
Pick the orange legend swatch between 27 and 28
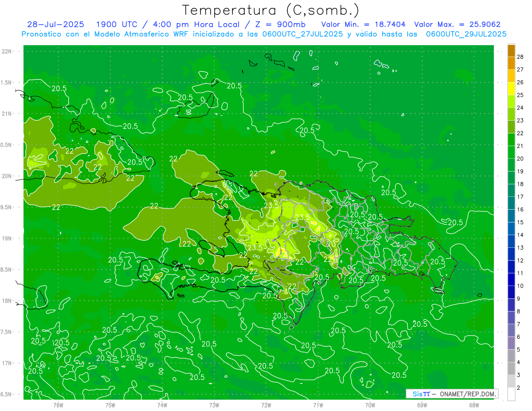tap(511, 63)
